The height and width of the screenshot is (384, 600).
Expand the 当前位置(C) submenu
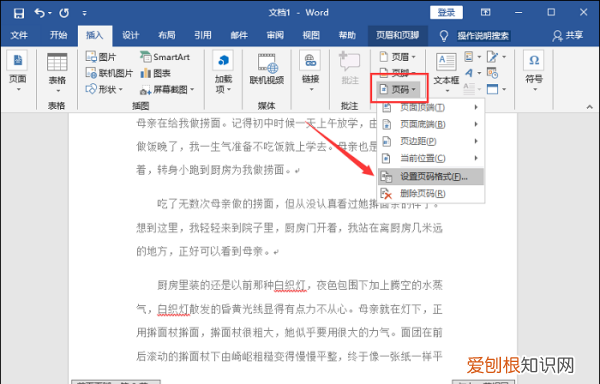click(431, 158)
